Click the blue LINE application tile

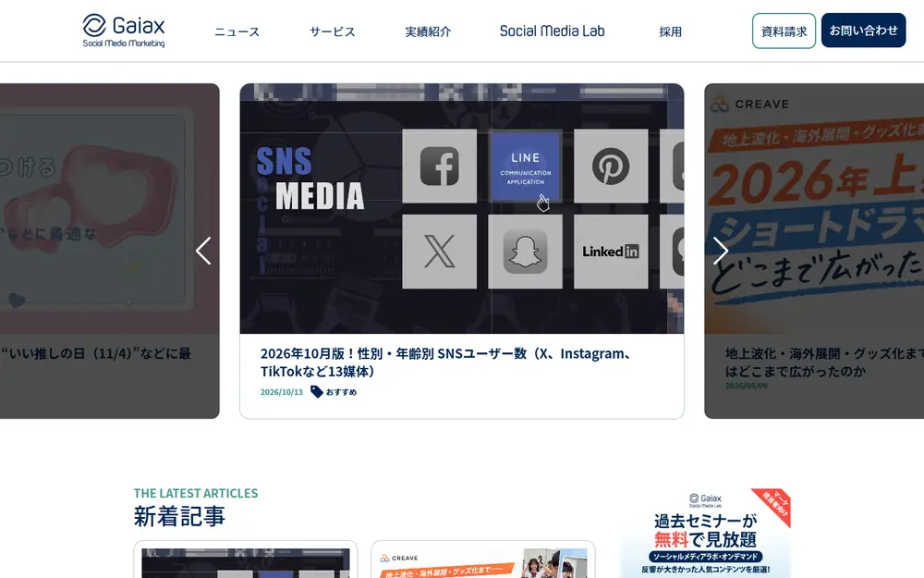click(525, 166)
